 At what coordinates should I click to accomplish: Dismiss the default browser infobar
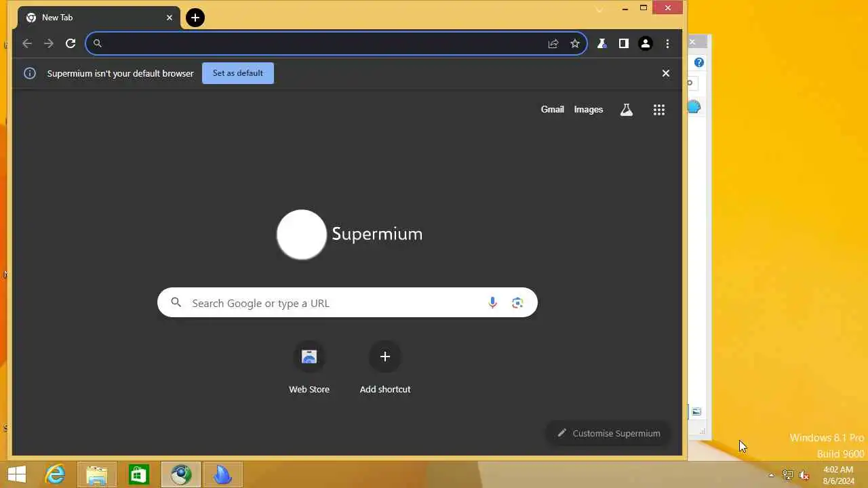click(666, 73)
